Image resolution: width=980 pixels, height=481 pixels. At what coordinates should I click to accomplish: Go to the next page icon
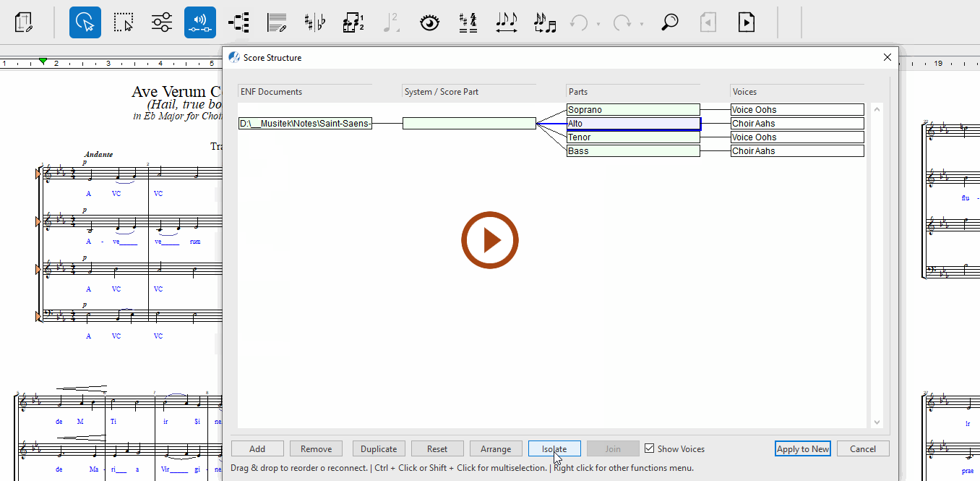click(747, 22)
